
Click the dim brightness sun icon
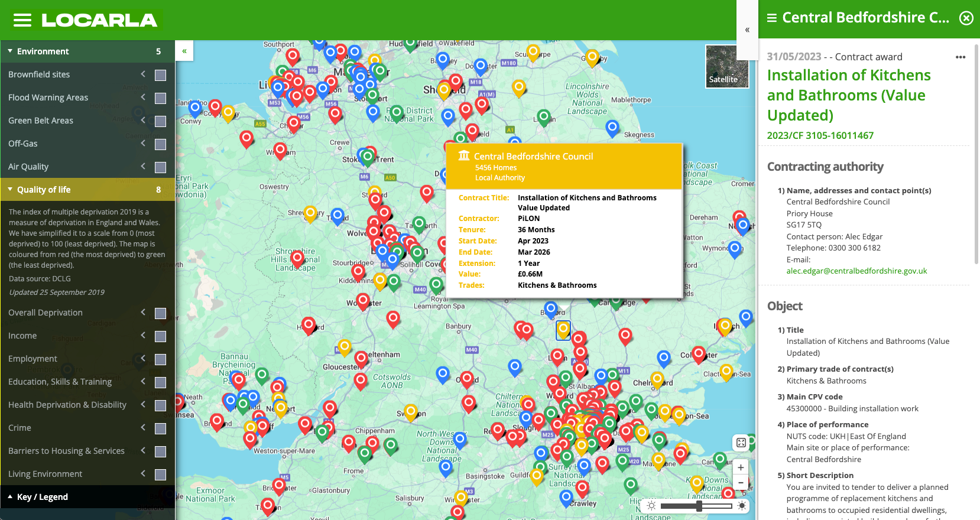tap(651, 506)
